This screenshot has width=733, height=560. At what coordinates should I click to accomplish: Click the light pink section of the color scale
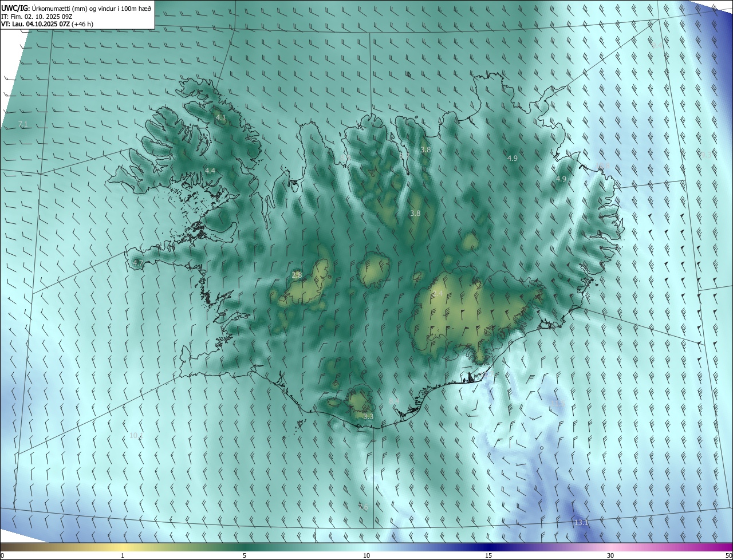(610, 547)
